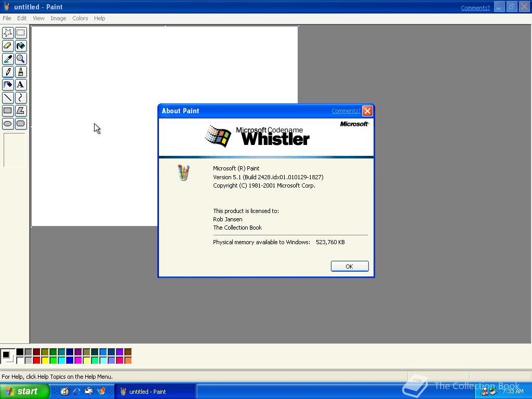Select the Airbrush spray can tool
532x399 pixels.
(8, 85)
